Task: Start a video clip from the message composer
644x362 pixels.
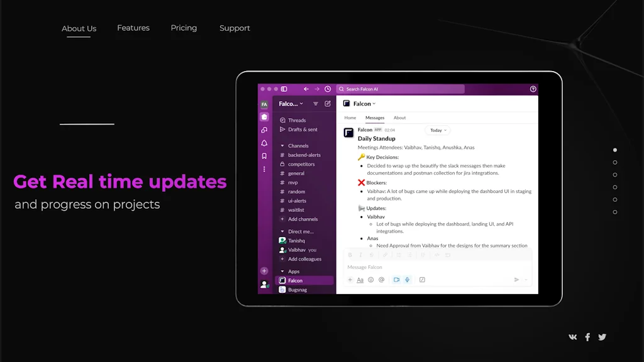Action: click(x=397, y=280)
